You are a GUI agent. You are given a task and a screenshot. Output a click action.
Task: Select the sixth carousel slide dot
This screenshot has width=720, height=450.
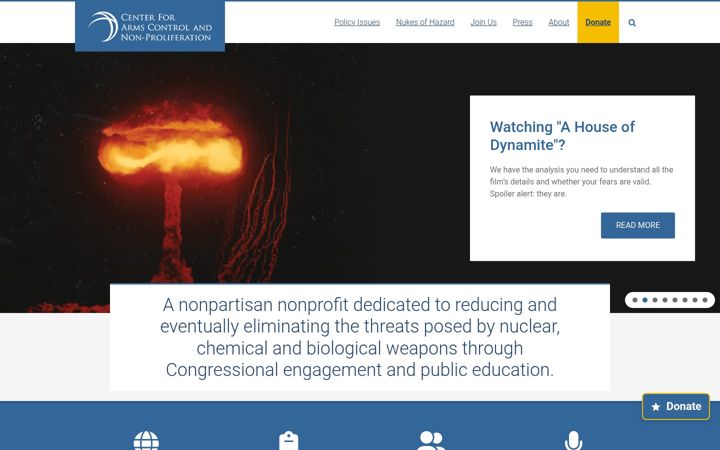685,300
